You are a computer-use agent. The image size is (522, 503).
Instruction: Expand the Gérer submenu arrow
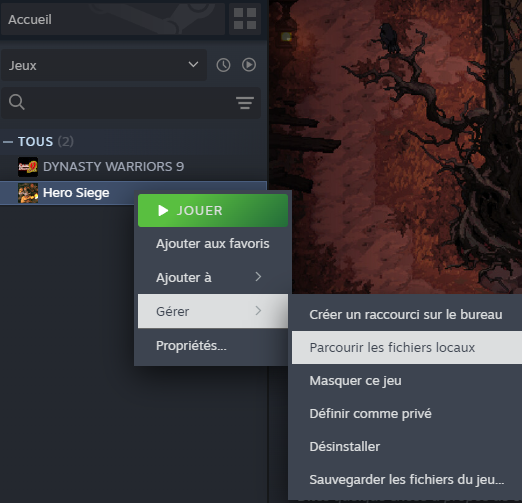click(x=258, y=311)
